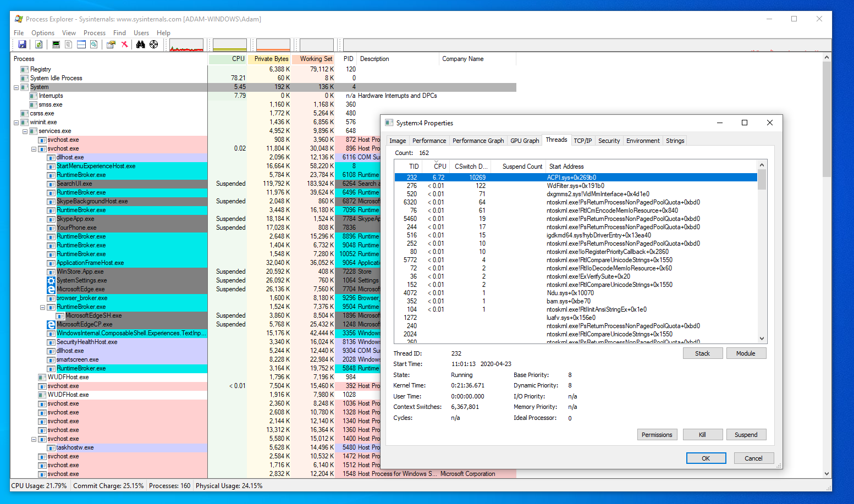Click the binoculars Find Handle icon
The image size is (854, 504).
141,45
